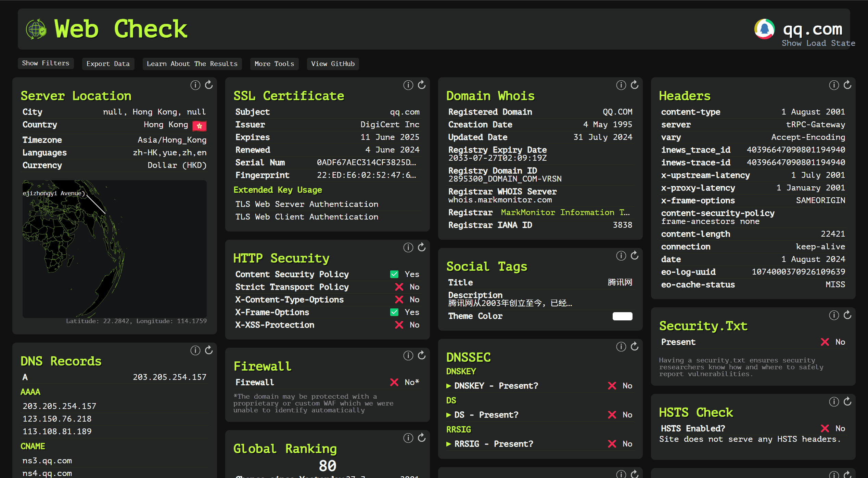
Task: Click the Content Security Policy checkmark
Action: pos(394,274)
